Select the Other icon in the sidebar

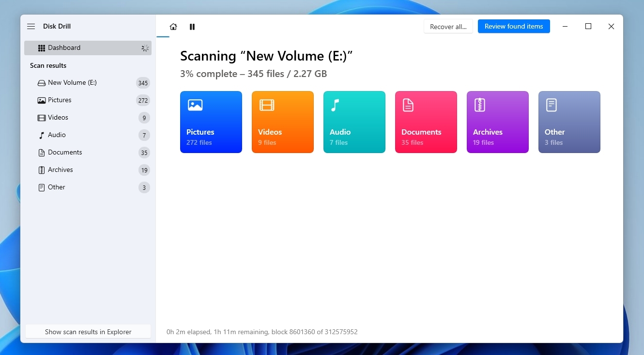pyautogui.click(x=41, y=187)
